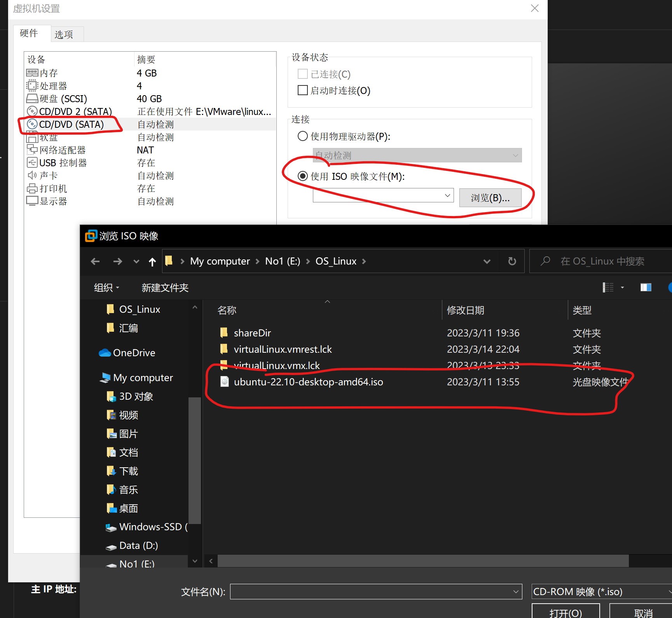Refresh the OS_Linux folder listing

coord(512,261)
